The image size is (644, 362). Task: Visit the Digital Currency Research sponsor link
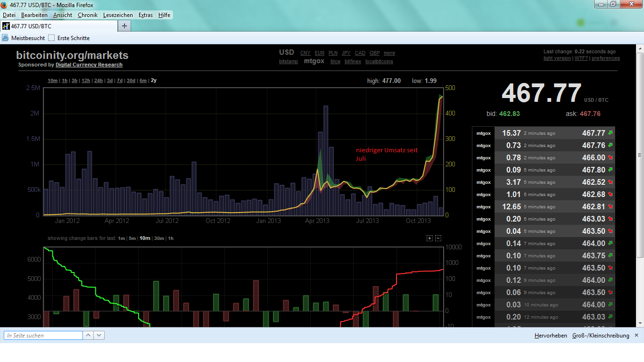[x=89, y=65]
